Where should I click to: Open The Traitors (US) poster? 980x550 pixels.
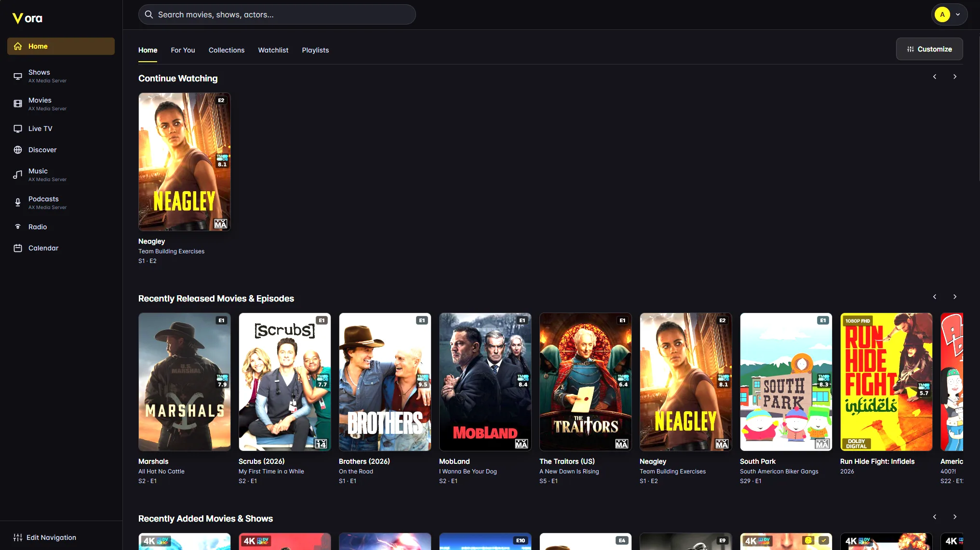[x=586, y=382]
